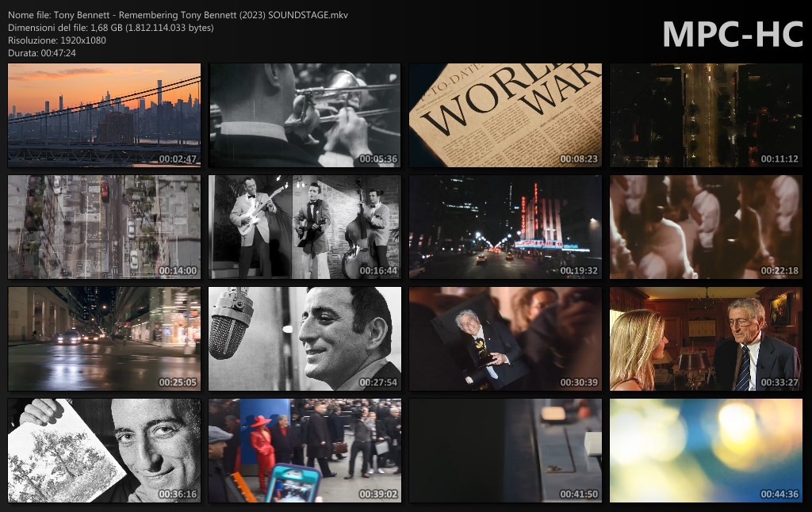Image resolution: width=812 pixels, height=512 pixels.
Task: Open the night aerial street thumbnail at 00:11:12
Action: (x=706, y=115)
